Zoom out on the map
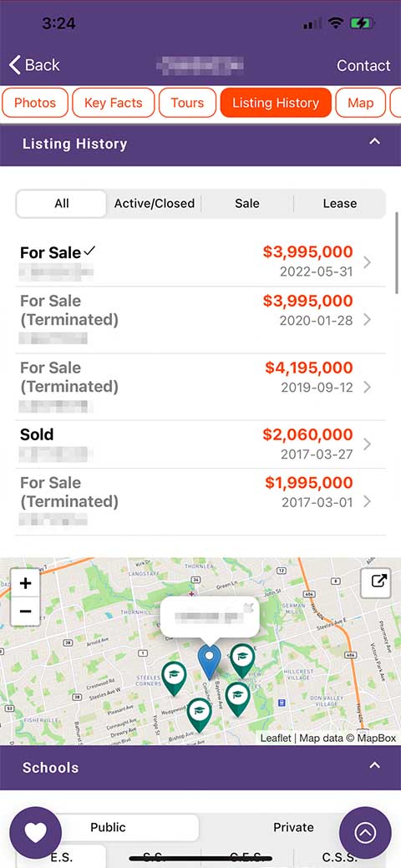The image size is (401, 868). [25, 612]
